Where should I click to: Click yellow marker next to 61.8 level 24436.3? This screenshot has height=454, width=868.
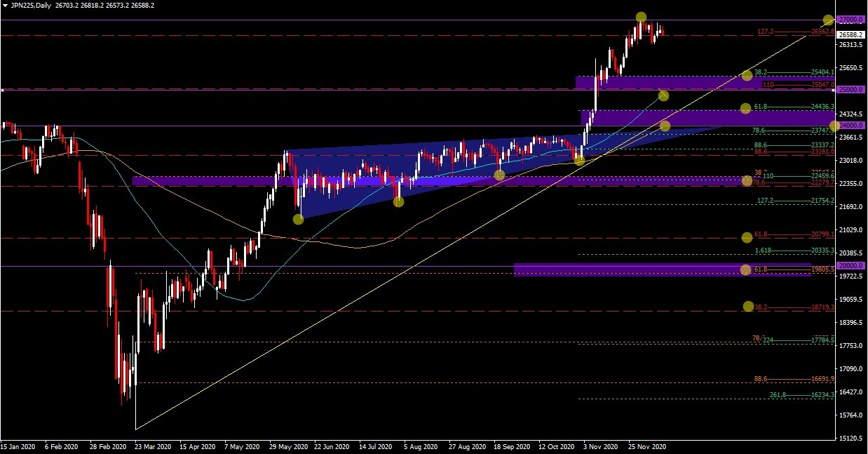pos(745,108)
